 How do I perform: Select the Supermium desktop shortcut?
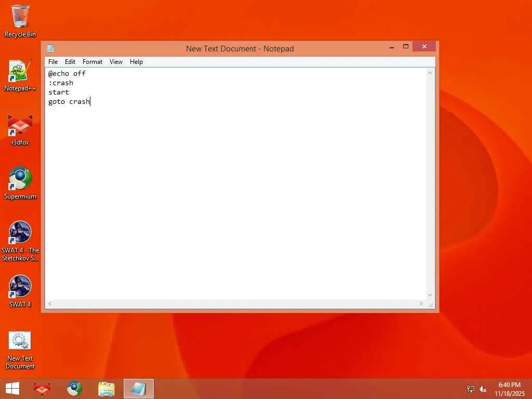click(20, 183)
